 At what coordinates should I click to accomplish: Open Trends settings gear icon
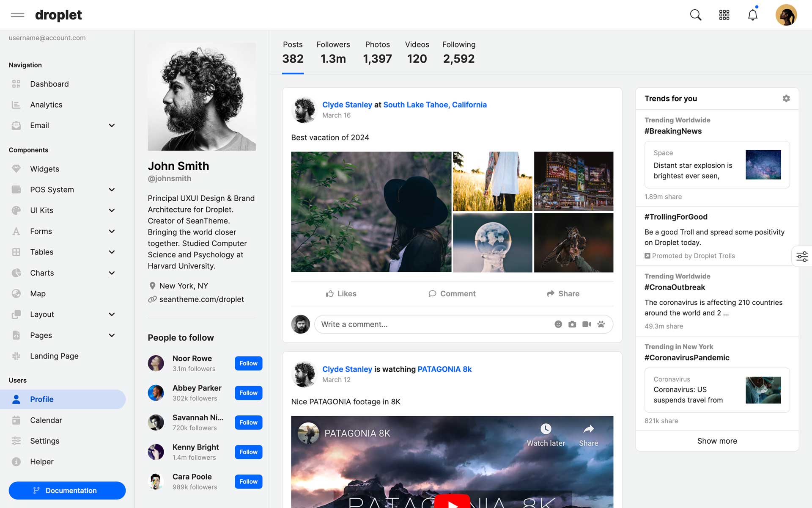(x=786, y=98)
